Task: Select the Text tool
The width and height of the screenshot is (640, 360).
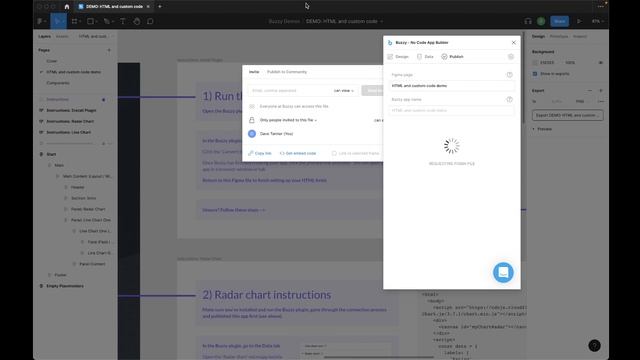Action: [122, 21]
